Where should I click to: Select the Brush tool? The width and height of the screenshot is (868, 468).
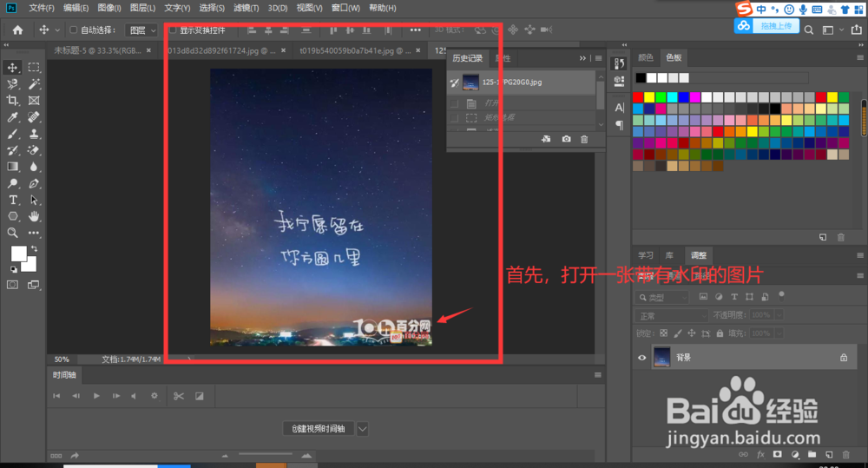click(12, 134)
